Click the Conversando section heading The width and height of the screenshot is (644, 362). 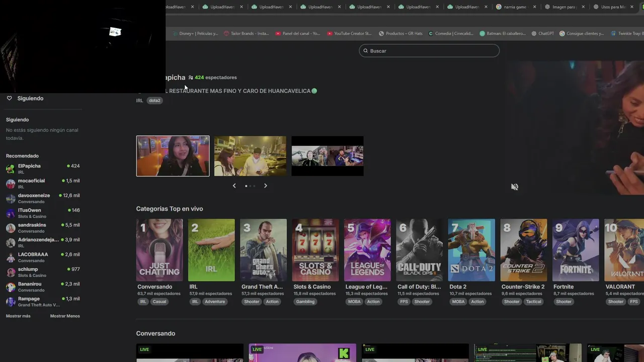tap(155, 333)
